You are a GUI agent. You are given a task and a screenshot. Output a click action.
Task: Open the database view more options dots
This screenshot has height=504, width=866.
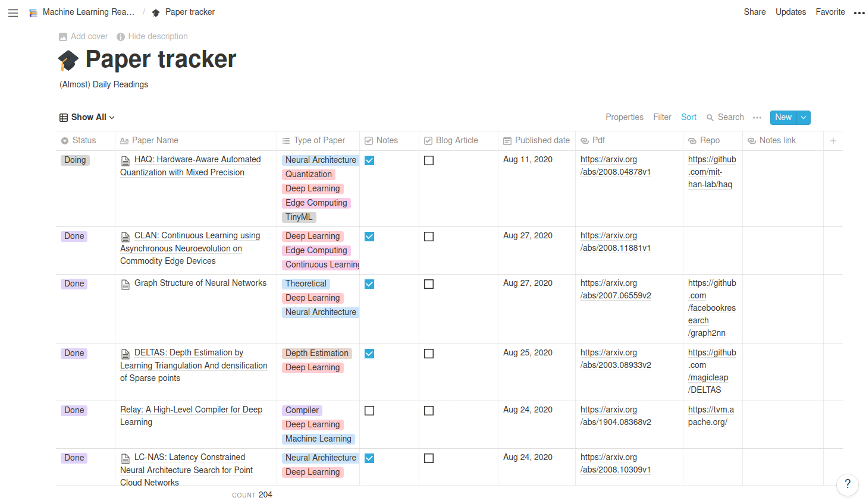coord(757,118)
